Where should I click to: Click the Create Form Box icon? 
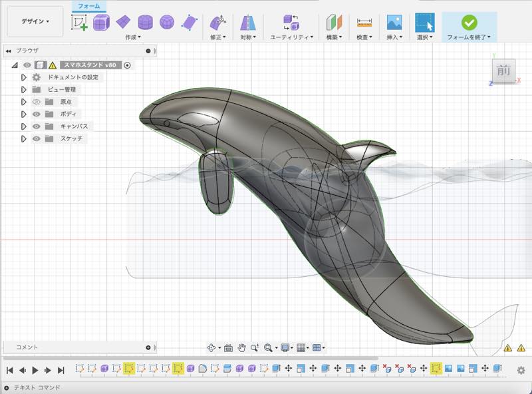pos(101,23)
